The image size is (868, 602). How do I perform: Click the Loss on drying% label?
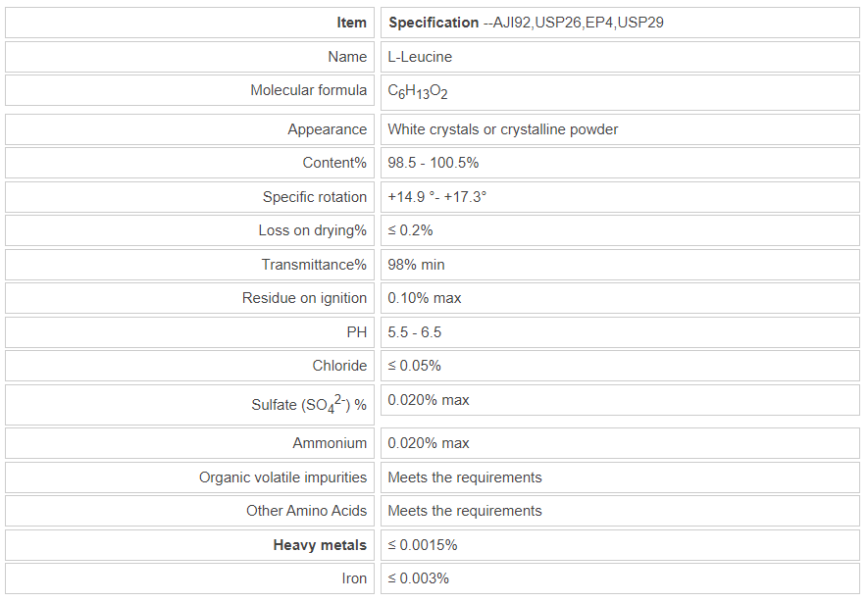pos(312,230)
